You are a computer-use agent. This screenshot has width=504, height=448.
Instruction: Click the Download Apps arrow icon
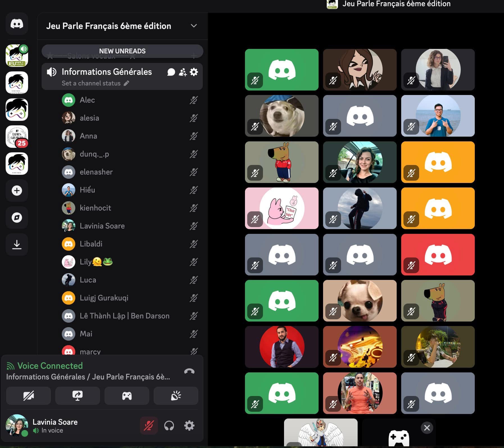click(17, 245)
